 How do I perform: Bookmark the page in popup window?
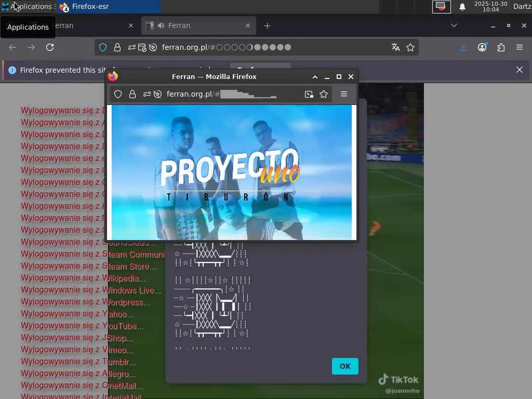[x=324, y=94]
